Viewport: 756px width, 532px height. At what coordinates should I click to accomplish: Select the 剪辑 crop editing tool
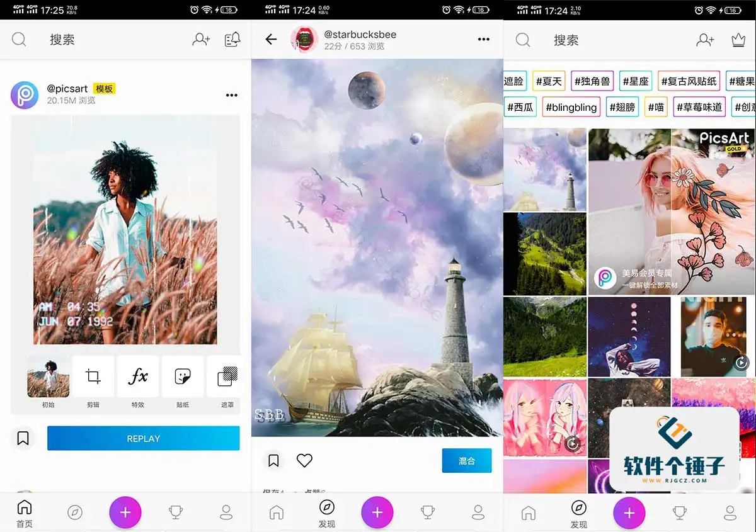point(93,376)
